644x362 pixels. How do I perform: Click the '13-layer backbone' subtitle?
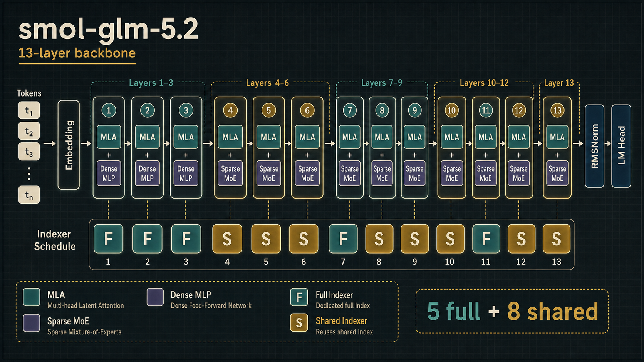click(77, 53)
